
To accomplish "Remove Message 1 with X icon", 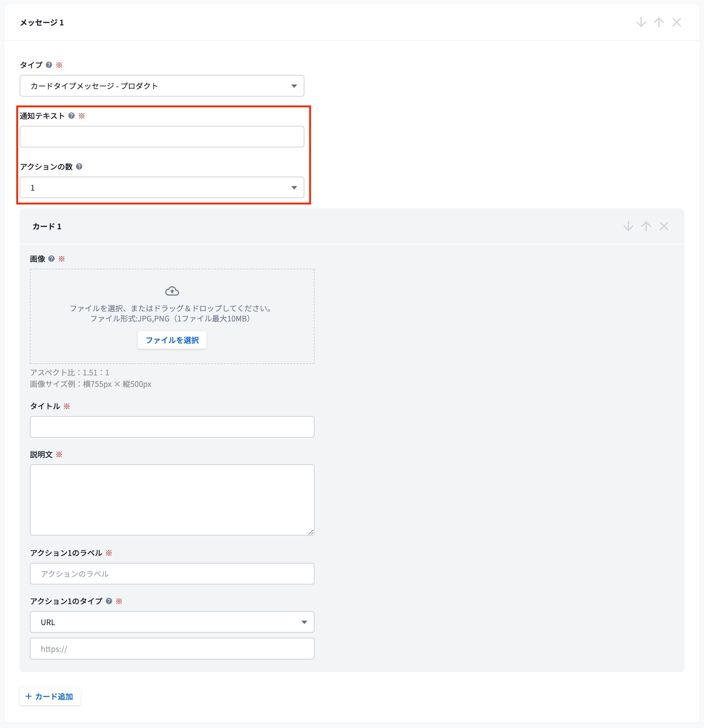I will pos(676,22).
